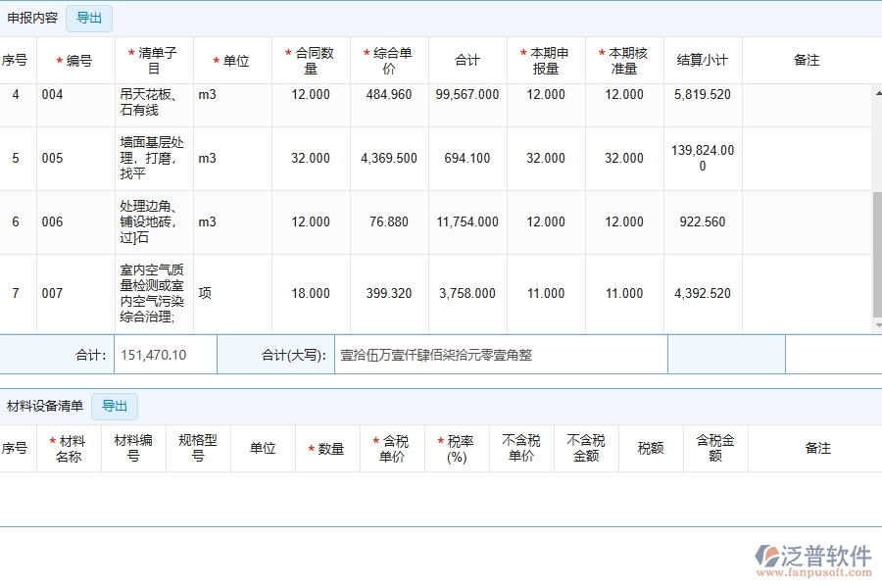Screen dimensions: 882x588
Task: Click the 综合单价 column header
Action: point(388,59)
